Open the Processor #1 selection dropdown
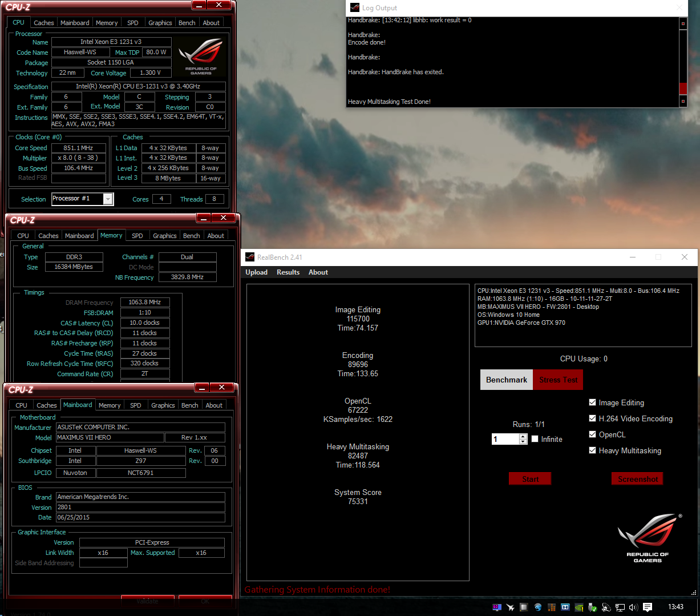 pyautogui.click(x=108, y=199)
